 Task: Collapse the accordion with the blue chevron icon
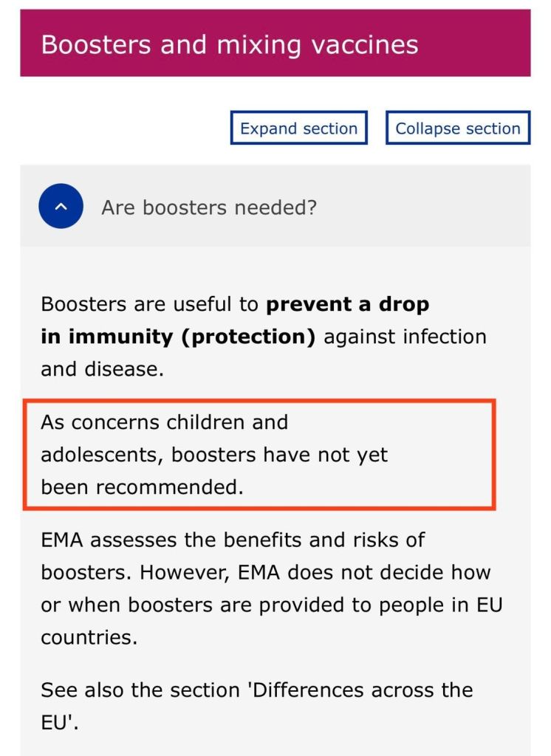[61, 206]
